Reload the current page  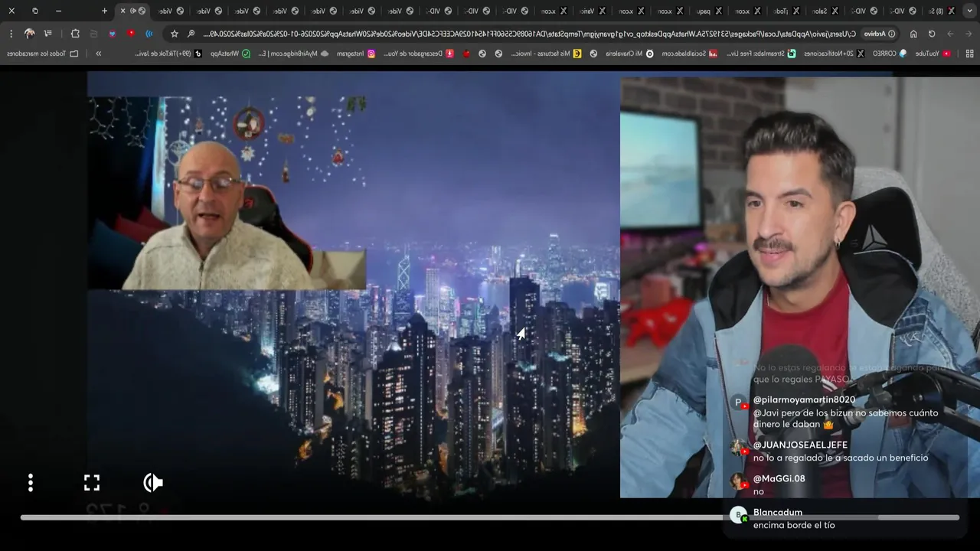point(932,34)
